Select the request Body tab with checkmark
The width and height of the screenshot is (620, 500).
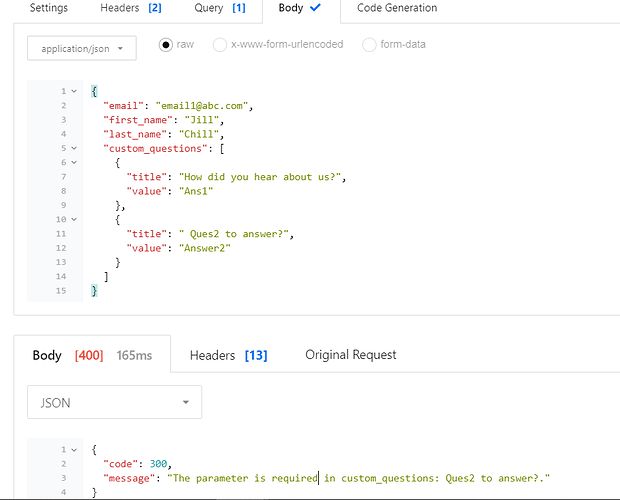pos(300,8)
